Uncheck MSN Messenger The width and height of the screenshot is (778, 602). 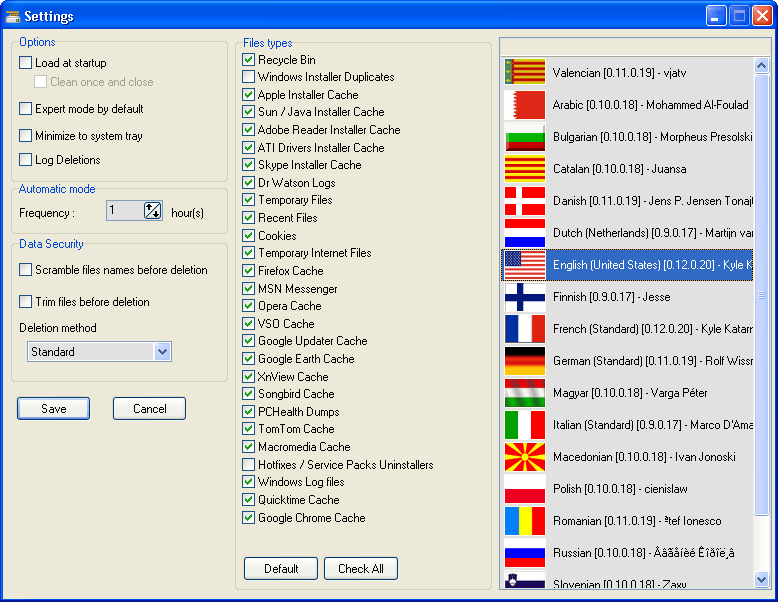coord(249,288)
